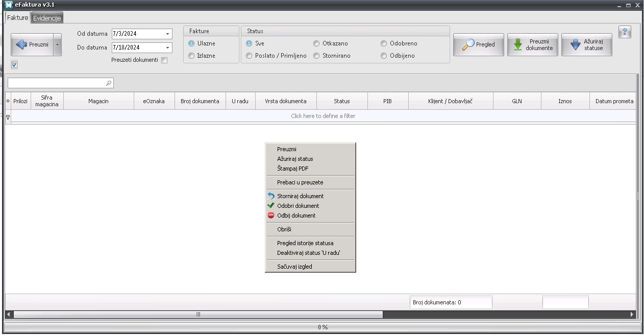This screenshot has width=644, height=335.
Task: Click the scrollbar left arrow
Action: (9, 315)
